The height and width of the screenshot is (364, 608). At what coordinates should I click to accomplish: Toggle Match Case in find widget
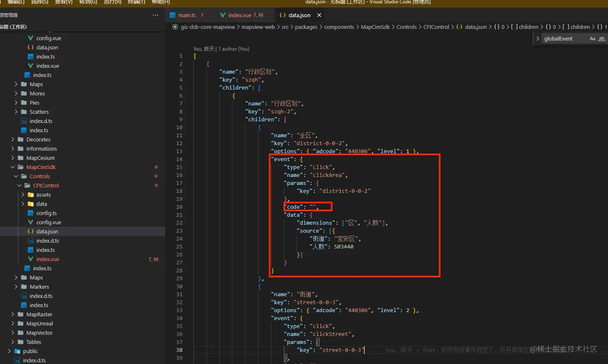pyautogui.click(x=592, y=38)
